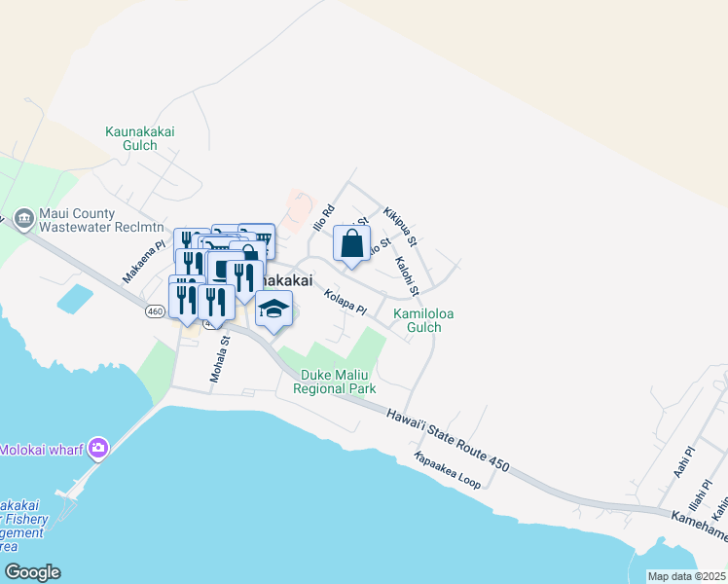
Task: Click the isolated shopping bag marker near Ilio Rd
Action: point(351,246)
